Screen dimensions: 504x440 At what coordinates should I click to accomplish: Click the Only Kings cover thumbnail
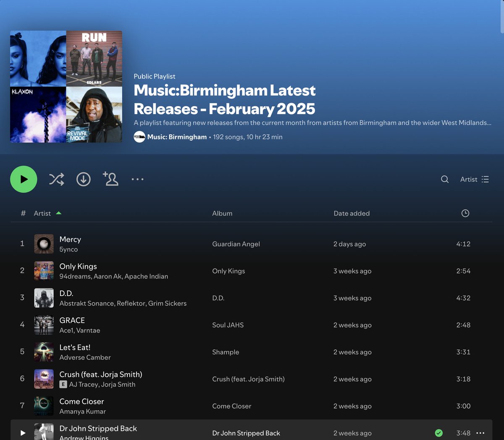click(44, 271)
